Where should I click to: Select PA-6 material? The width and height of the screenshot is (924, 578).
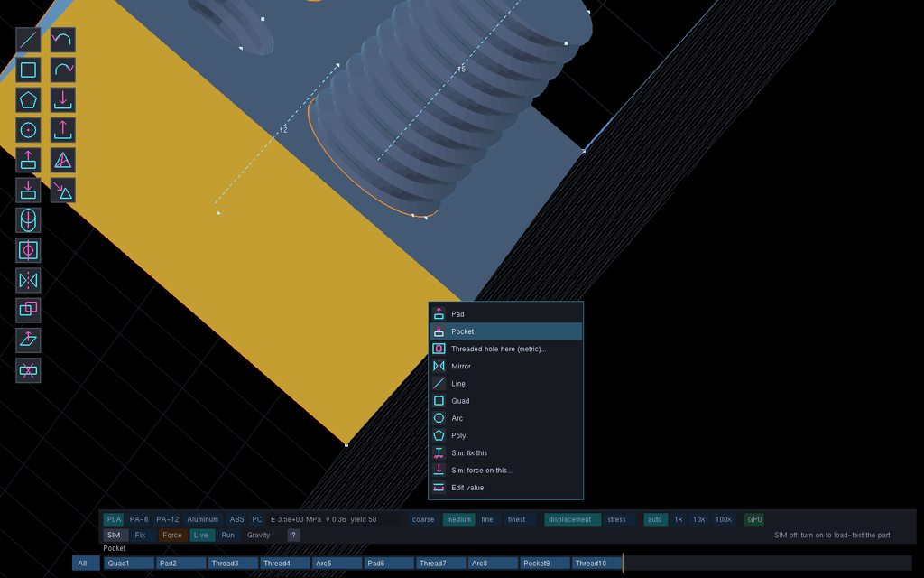click(139, 519)
